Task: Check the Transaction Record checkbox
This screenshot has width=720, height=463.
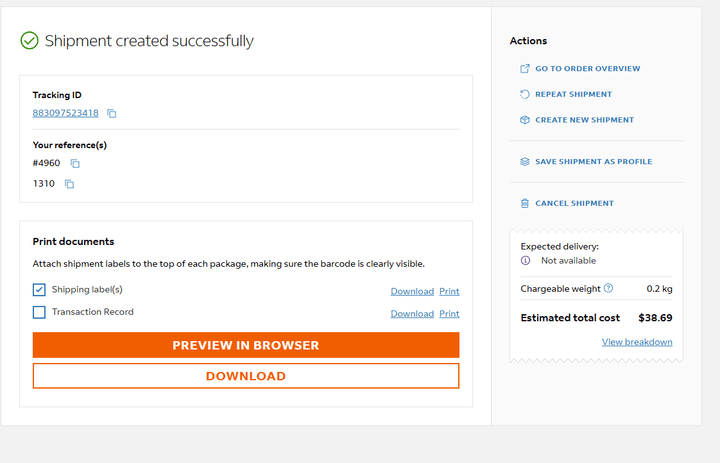Action: (39, 312)
